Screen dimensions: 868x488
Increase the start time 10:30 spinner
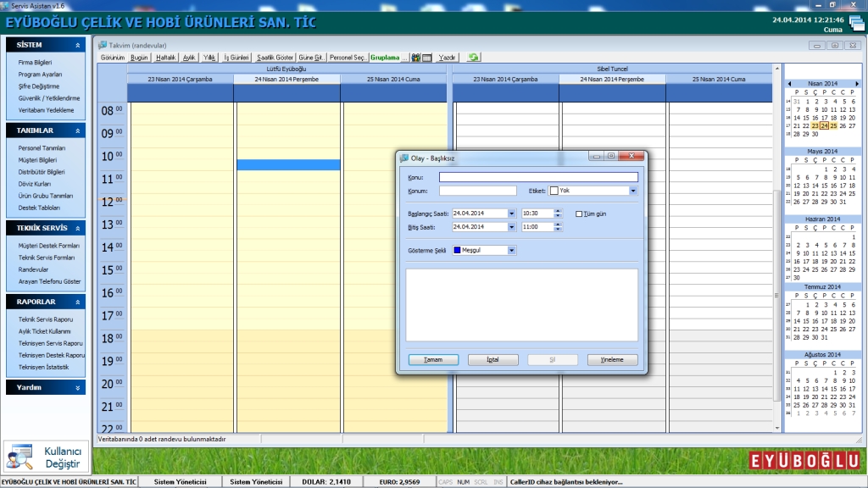(x=558, y=211)
